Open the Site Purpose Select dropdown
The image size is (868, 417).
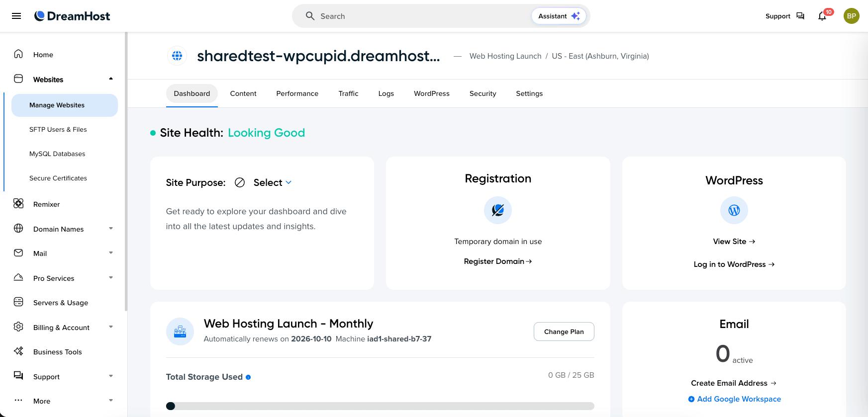point(272,182)
